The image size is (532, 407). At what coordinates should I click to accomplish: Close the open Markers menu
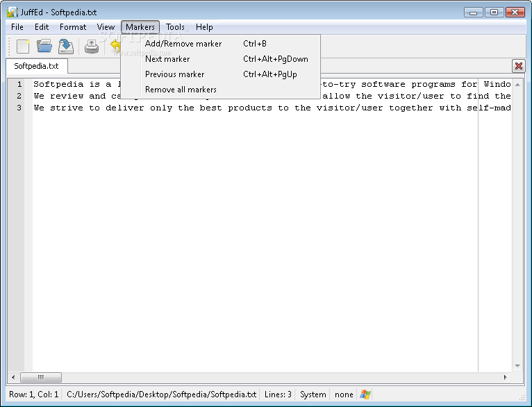click(140, 27)
